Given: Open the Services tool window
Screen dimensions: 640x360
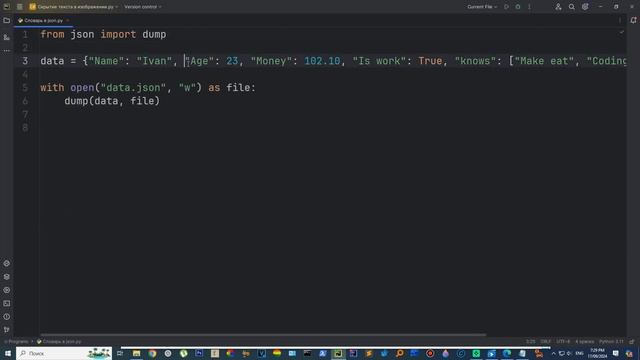Looking at the screenshot, I should click(x=7, y=290).
